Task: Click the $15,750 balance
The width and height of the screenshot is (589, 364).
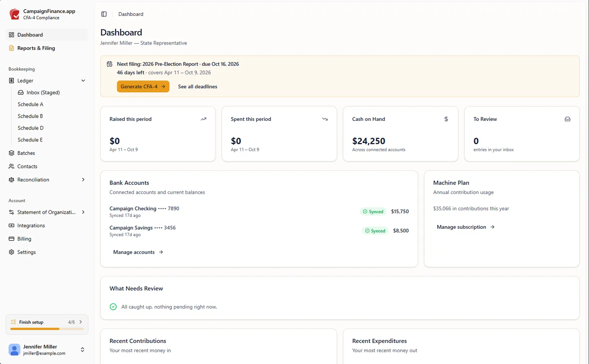Action: point(400,212)
